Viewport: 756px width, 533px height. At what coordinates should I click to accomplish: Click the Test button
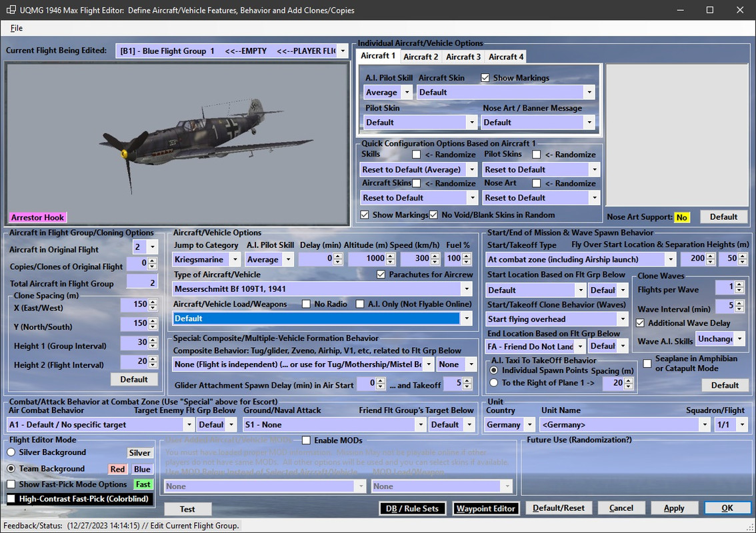(x=187, y=509)
